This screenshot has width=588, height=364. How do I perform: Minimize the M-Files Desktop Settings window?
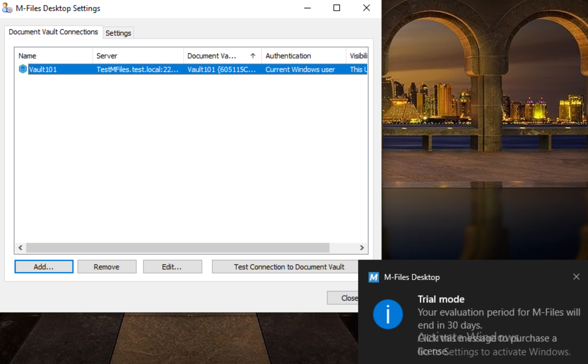(307, 8)
